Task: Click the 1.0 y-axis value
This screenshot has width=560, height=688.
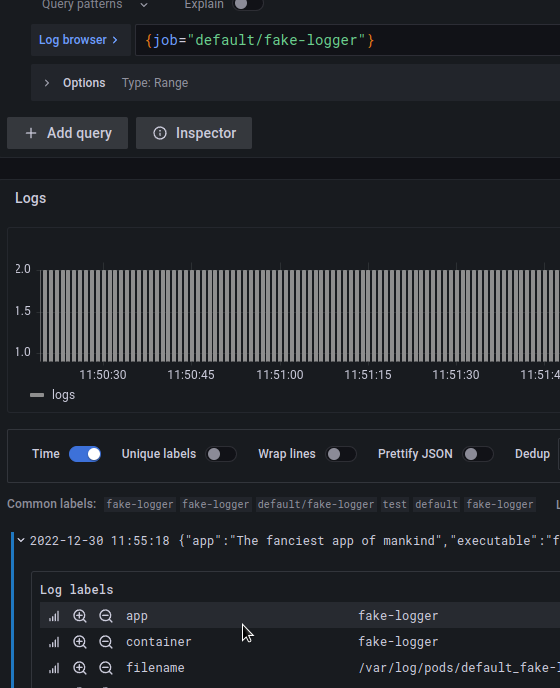Action: (x=23, y=352)
